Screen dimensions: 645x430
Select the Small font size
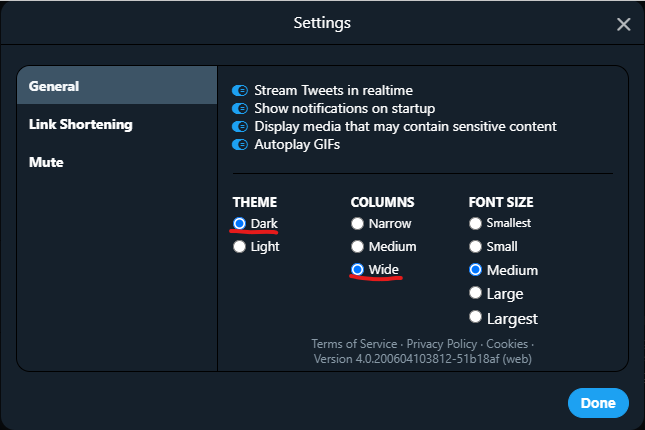click(475, 246)
